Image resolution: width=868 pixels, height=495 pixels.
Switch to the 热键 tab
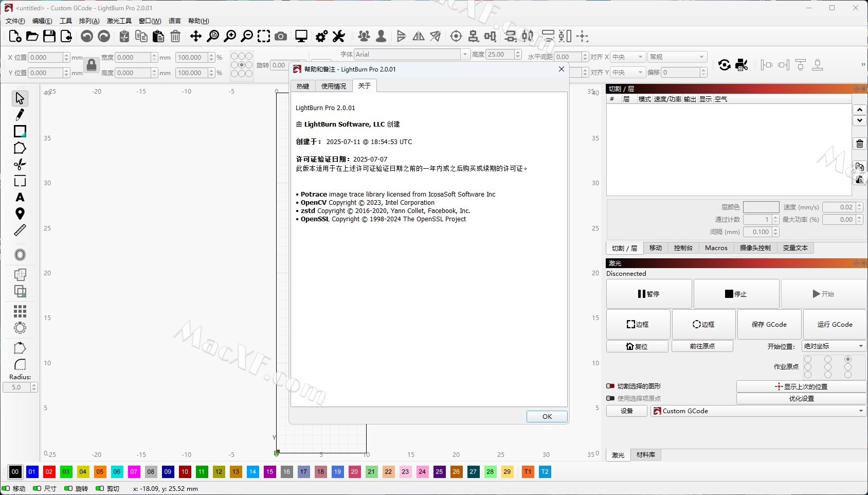point(303,86)
